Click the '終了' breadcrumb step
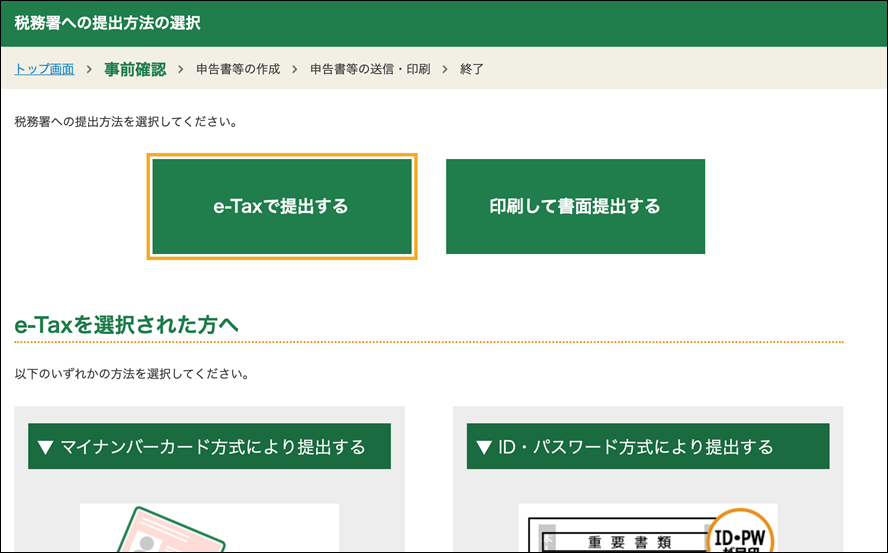 [x=472, y=69]
